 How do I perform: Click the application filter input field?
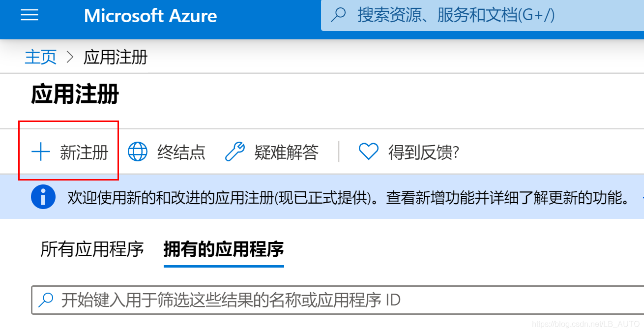click(x=221, y=300)
